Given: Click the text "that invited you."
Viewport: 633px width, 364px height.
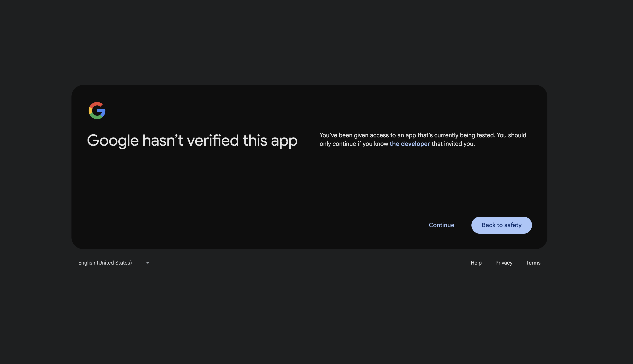Looking at the screenshot, I should (453, 144).
